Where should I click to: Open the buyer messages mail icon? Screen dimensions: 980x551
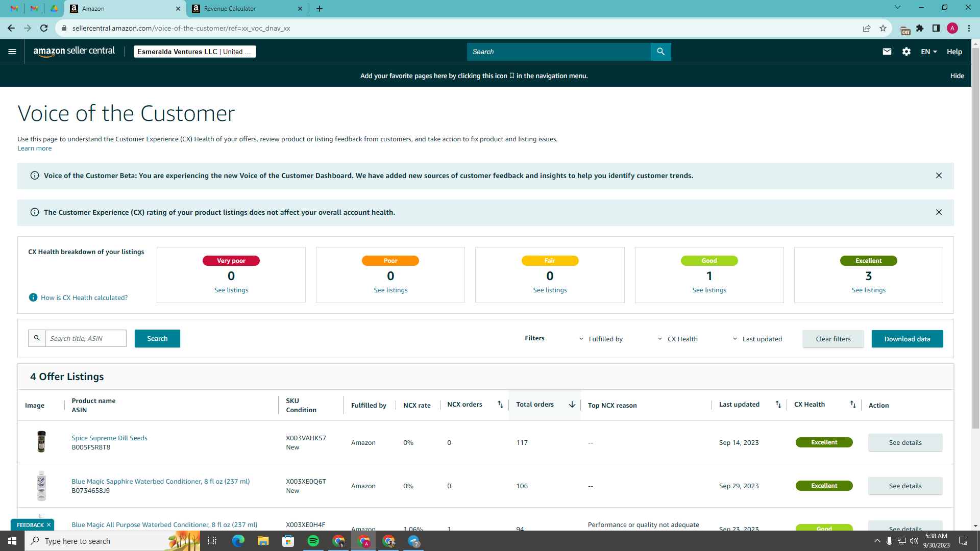pyautogui.click(x=887, y=52)
